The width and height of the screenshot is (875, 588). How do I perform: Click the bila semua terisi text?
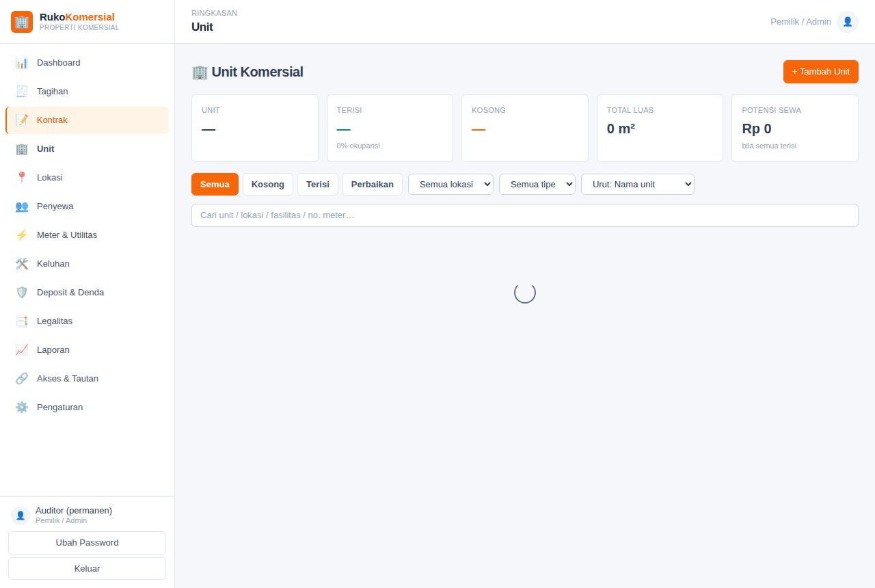tap(769, 146)
